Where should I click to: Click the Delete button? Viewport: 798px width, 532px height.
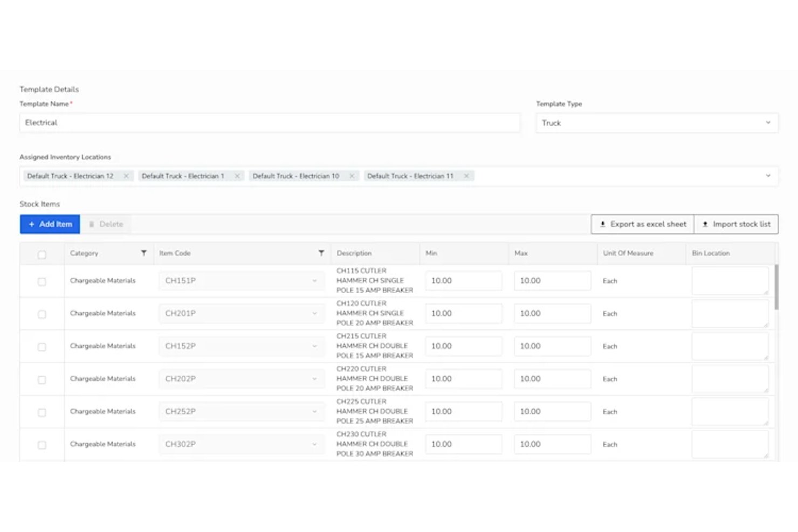(106, 224)
